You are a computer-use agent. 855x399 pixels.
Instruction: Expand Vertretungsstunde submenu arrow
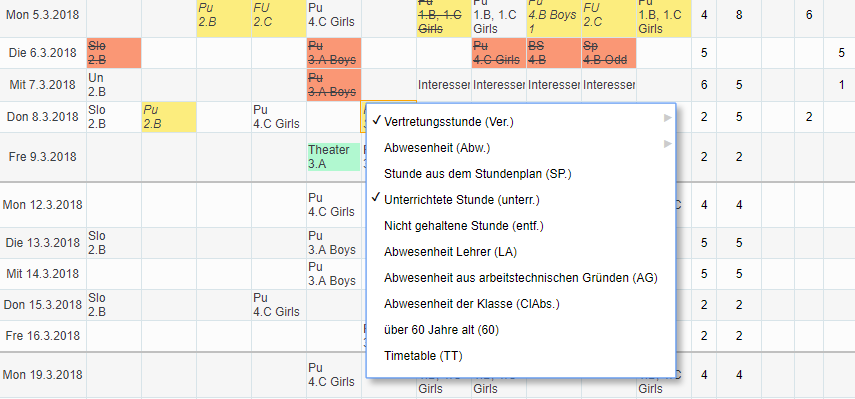667,118
